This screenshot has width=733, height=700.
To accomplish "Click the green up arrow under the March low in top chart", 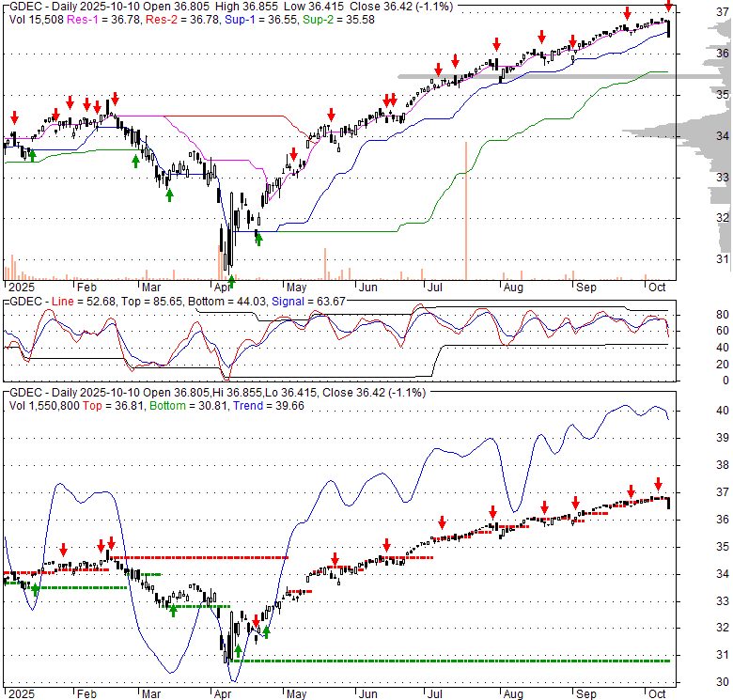I will (170, 194).
